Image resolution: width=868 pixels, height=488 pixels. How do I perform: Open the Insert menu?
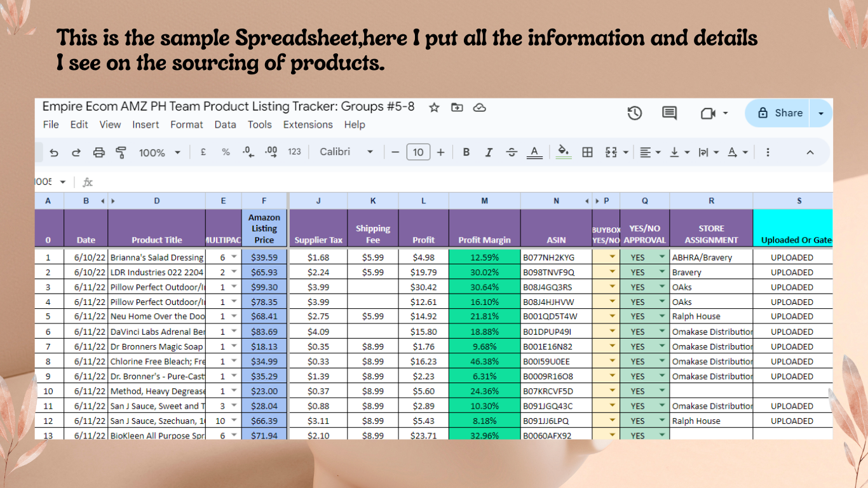(x=146, y=125)
